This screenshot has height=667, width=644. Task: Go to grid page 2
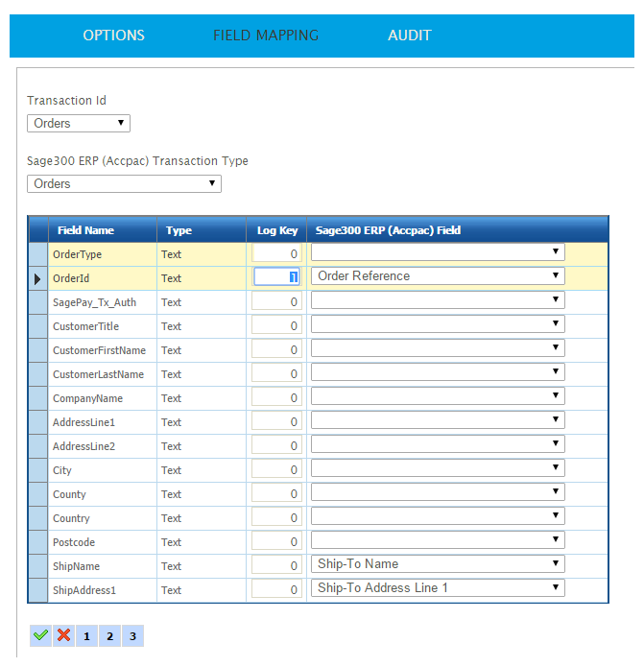pyautogui.click(x=109, y=635)
